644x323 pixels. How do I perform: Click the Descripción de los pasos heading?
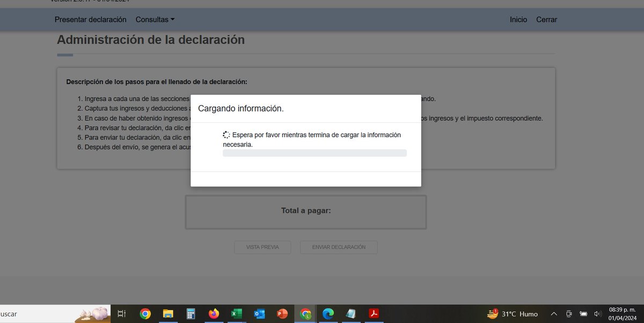click(x=157, y=82)
